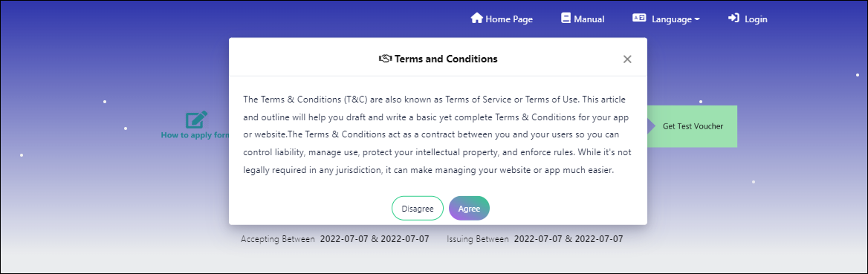This screenshot has height=274, width=868.
Task: Expand the Language dropdown caret
Action: click(697, 19)
